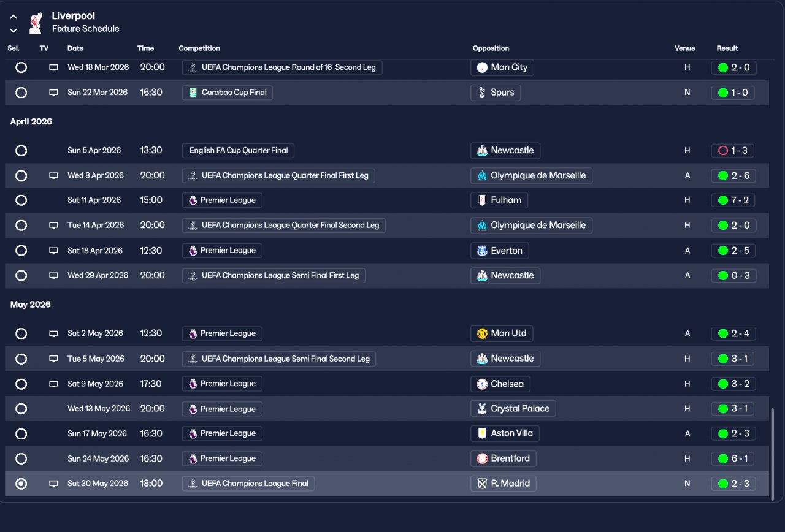Screen dimensions: 785x532
Task: Click the May 2026 month heading
Action: tap(31, 305)
